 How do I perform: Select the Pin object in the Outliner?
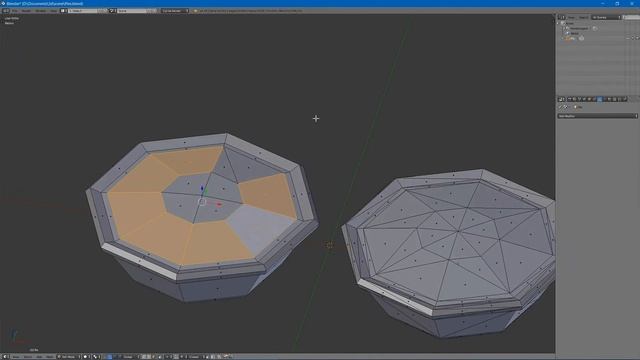tap(573, 38)
